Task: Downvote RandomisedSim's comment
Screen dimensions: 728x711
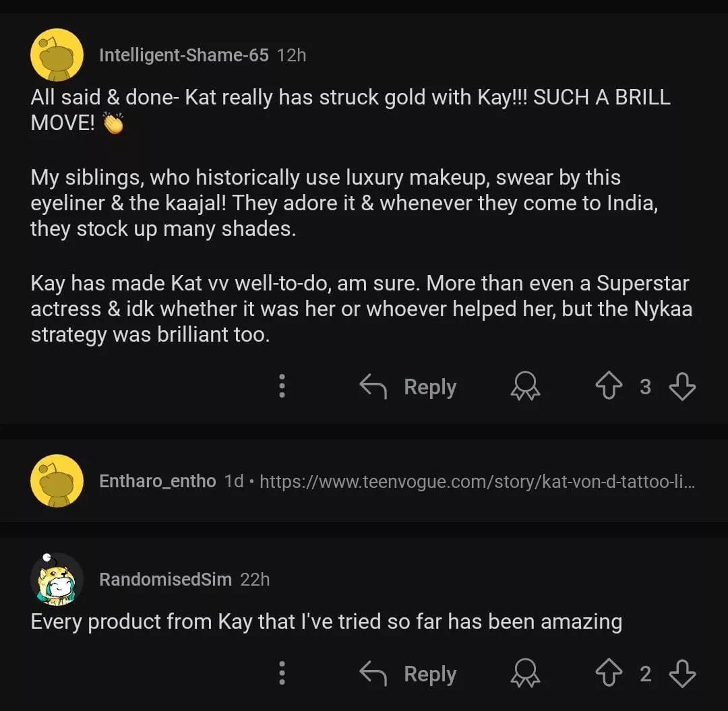Action: pyautogui.click(x=681, y=674)
